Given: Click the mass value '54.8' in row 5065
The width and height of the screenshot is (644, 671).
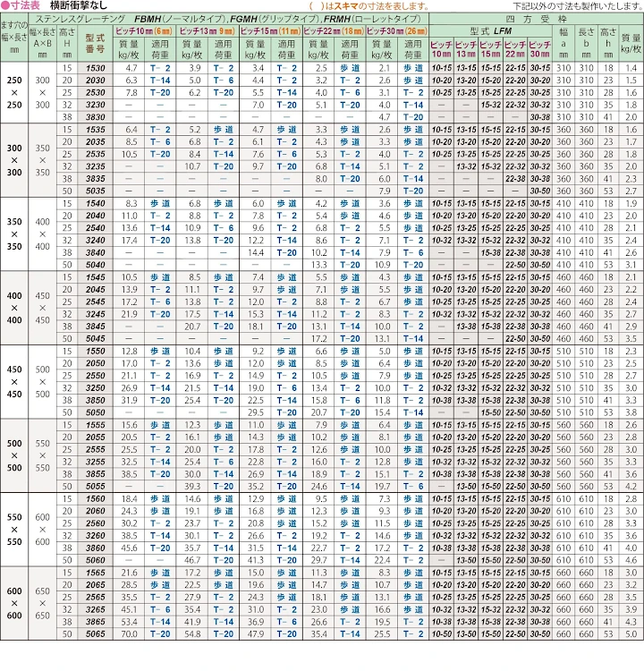Looking at the screenshot, I should 192,633.
